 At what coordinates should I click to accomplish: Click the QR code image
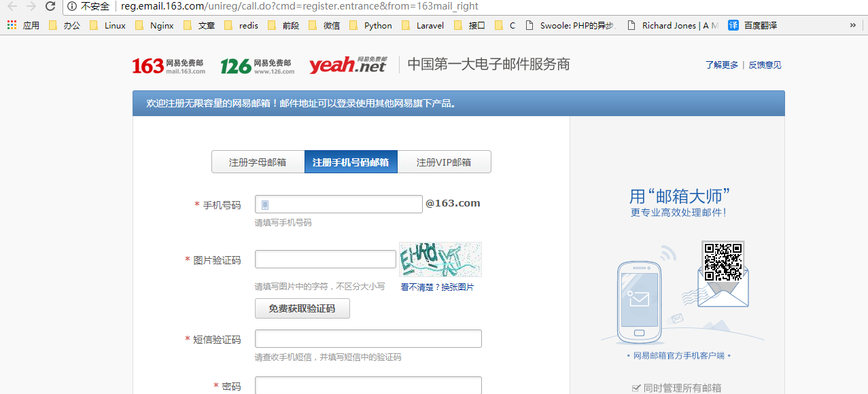coord(723,262)
